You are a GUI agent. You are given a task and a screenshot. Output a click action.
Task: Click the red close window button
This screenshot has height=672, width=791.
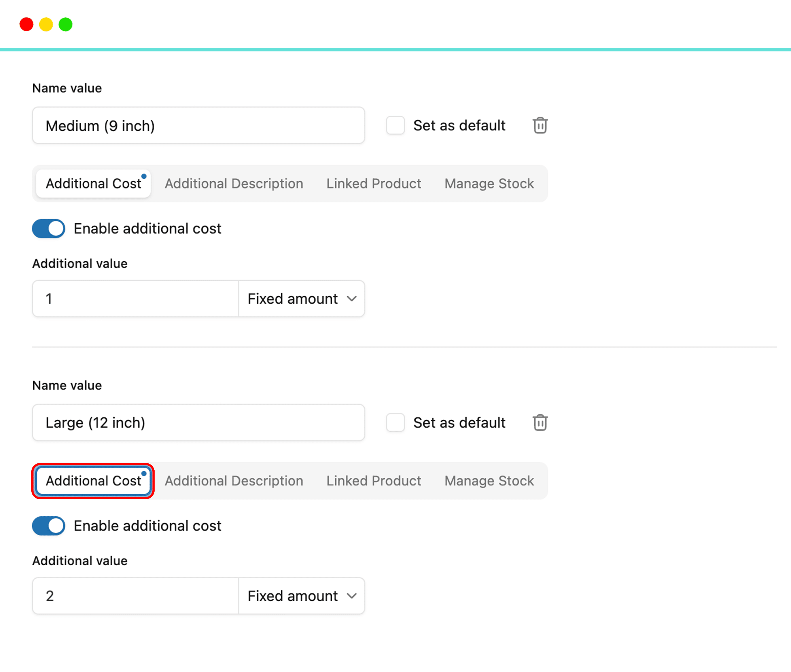tap(26, 25)
